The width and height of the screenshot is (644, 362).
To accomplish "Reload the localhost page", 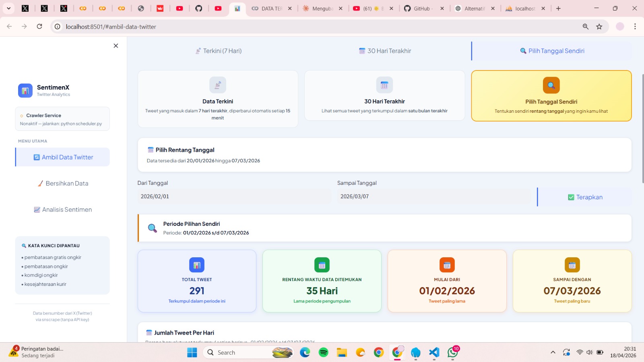I will (39, 27).
